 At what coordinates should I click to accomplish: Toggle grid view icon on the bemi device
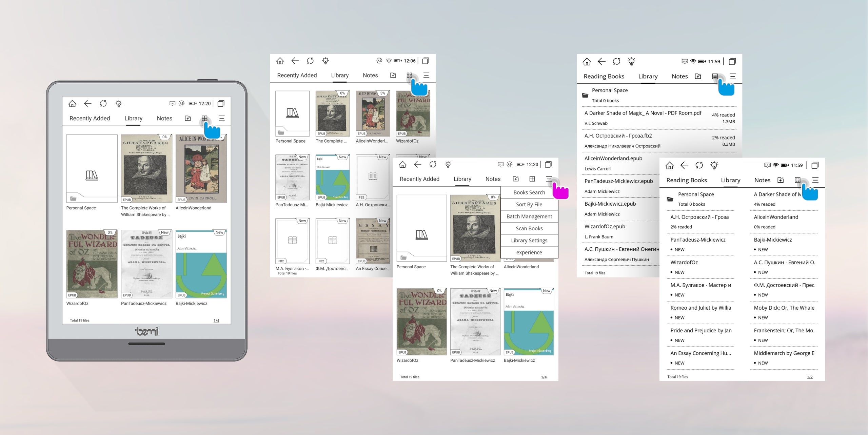(x=204, y=118)
